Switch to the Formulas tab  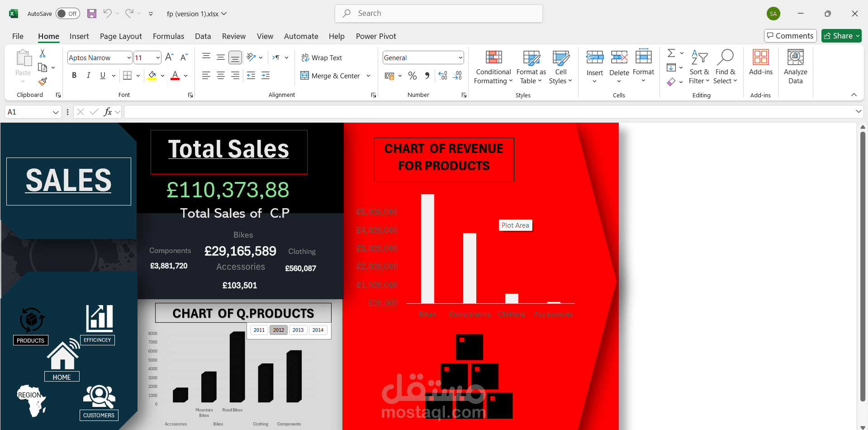[x=168, y=36]
